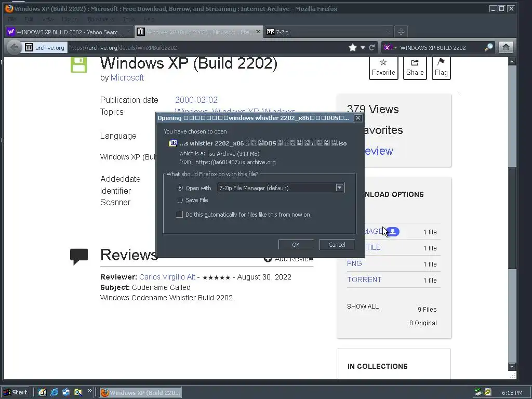This screenshot has height=399, width=532.
Task: Click the network tray icon
Action: [x=478, y=393]
